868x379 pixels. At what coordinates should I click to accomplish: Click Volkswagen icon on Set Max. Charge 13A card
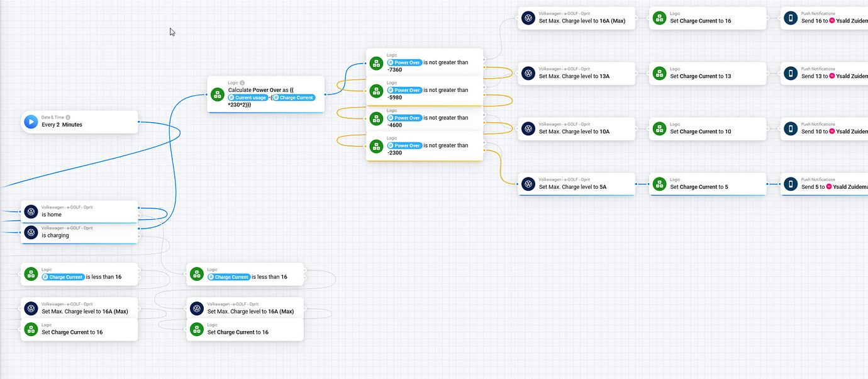pos(528,73)
